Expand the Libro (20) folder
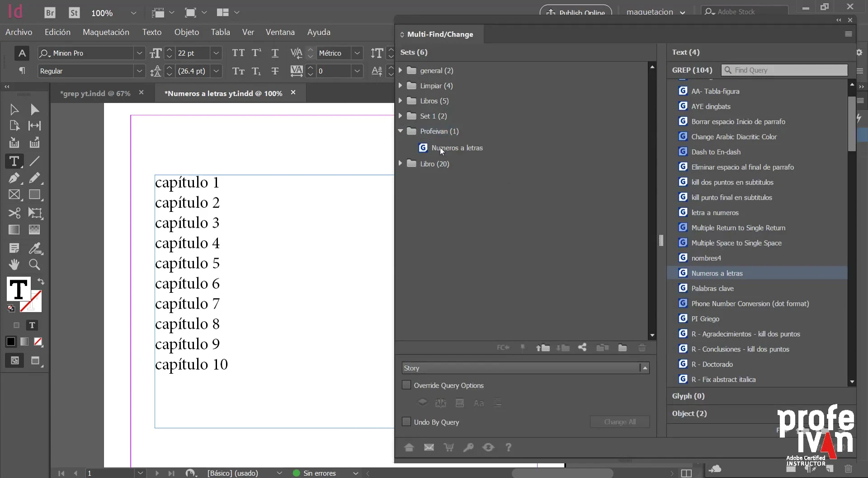868x478 pixels. click(x=400, y=164)
